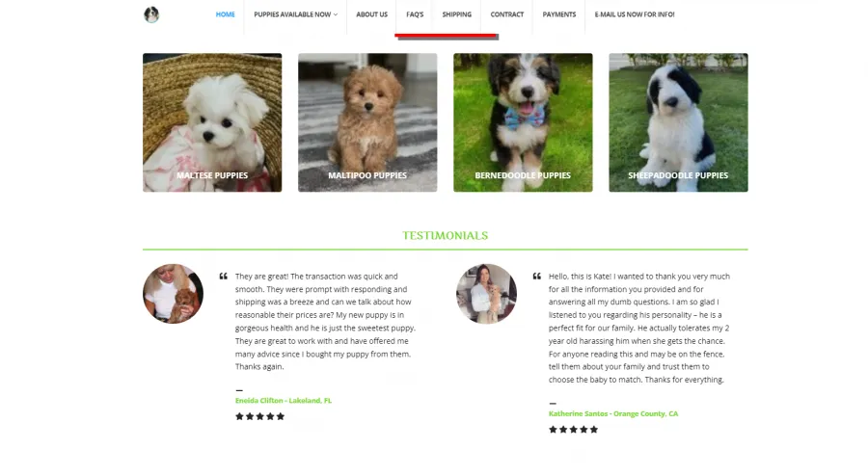Open the Shipping page
This screenshot has height=476, width=868.
[457, 14]
